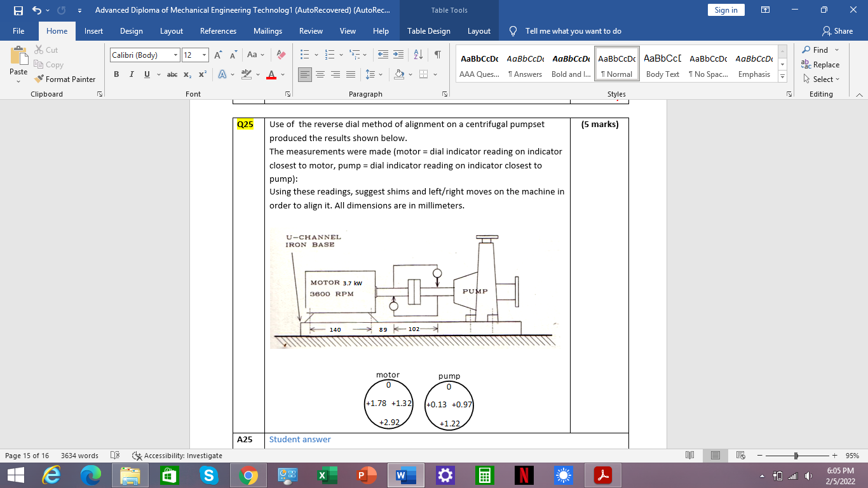The height and width of the screenshot is (488, 868).
Task: Click the Sign in button
Action: (726, 10)
